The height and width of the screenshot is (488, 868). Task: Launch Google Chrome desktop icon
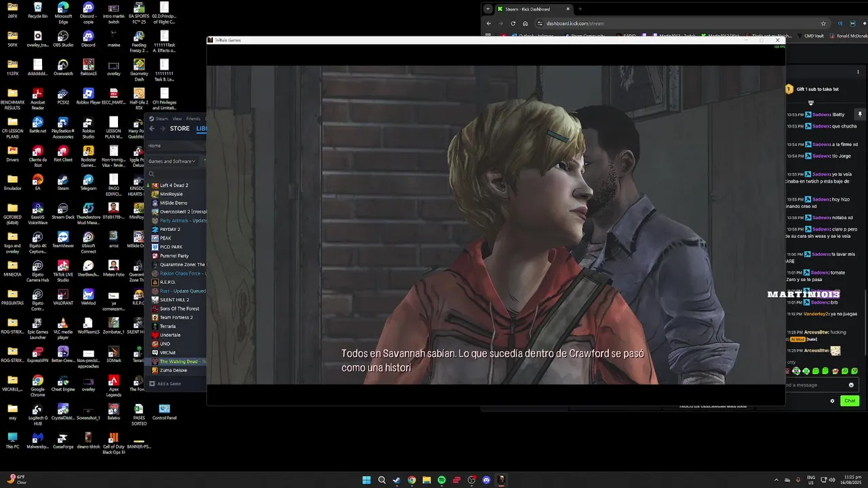[38, 385]
